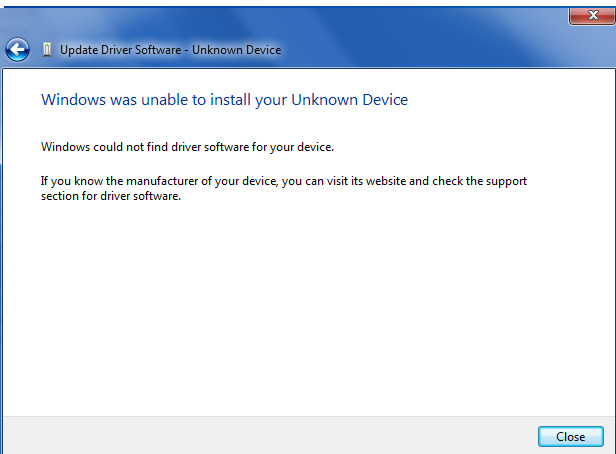Click the 'Update Driver Software' title text
This screenshot has height=454, width=616.
click(x=121, y=50)
